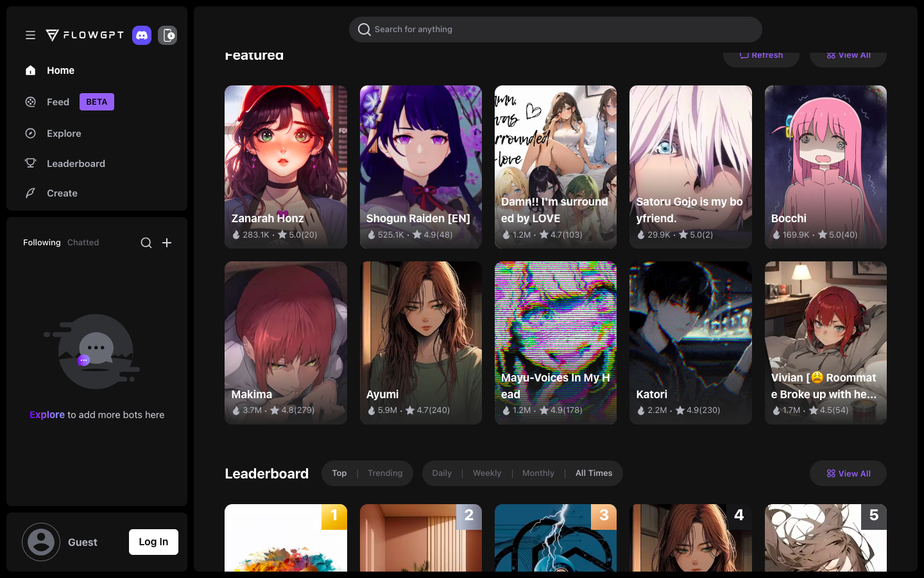Open the Zanarah Honz bot card
The image size is (924, 578).
(x=286, y=167)
